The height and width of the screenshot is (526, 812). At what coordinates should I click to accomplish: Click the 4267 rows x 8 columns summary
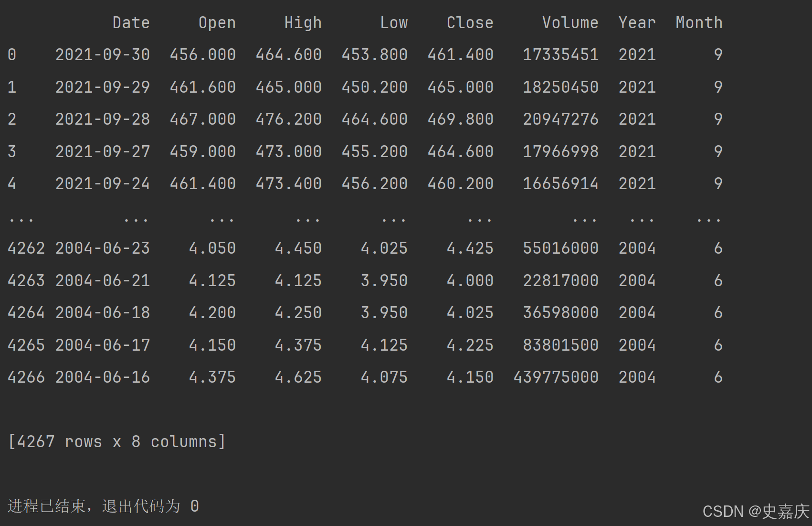click(117, 441)
